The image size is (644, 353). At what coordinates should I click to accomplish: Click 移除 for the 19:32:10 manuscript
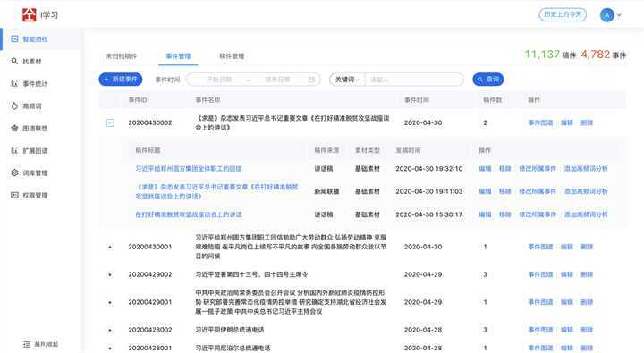[x=504, y=168]
